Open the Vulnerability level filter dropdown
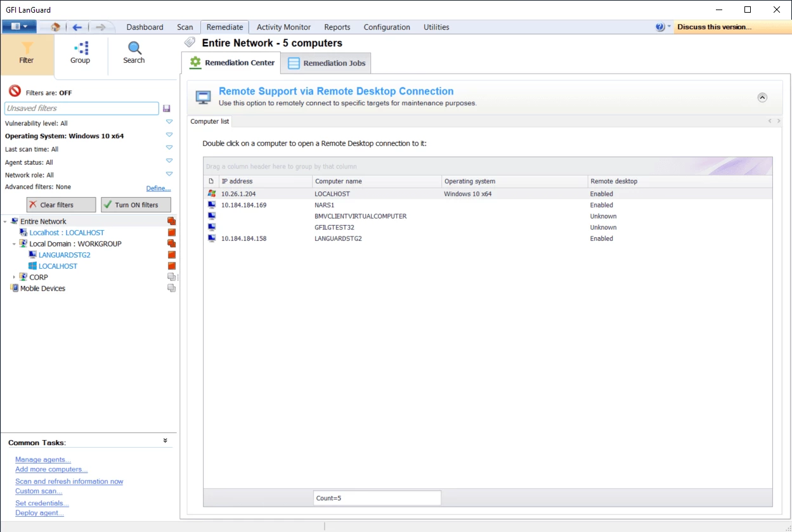This screenshot has width=792, height=532. [169, 123]
